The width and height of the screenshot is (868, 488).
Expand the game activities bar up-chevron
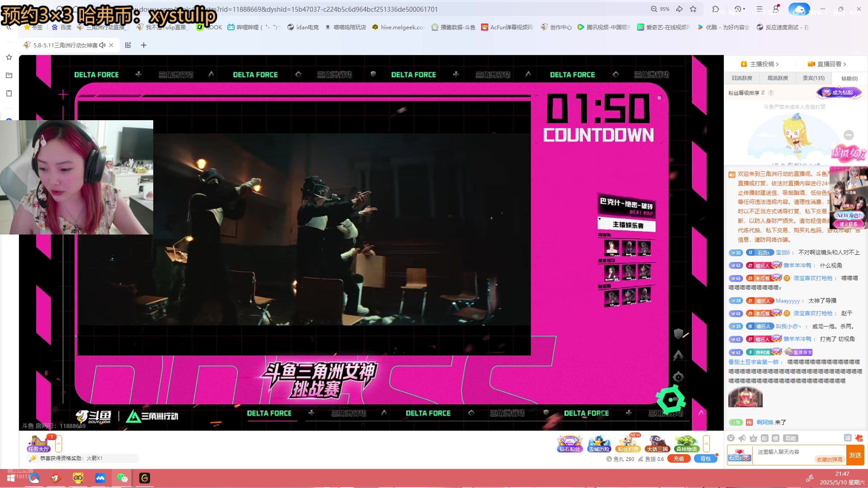pos(706,443)
